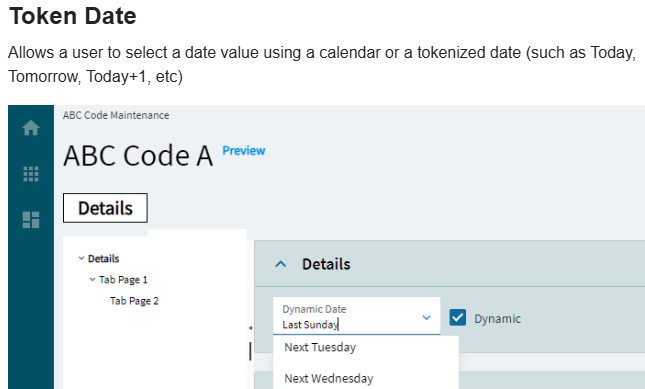
Task: Open the Dynamic Date dropdown arrow
Action: [427, 317]
